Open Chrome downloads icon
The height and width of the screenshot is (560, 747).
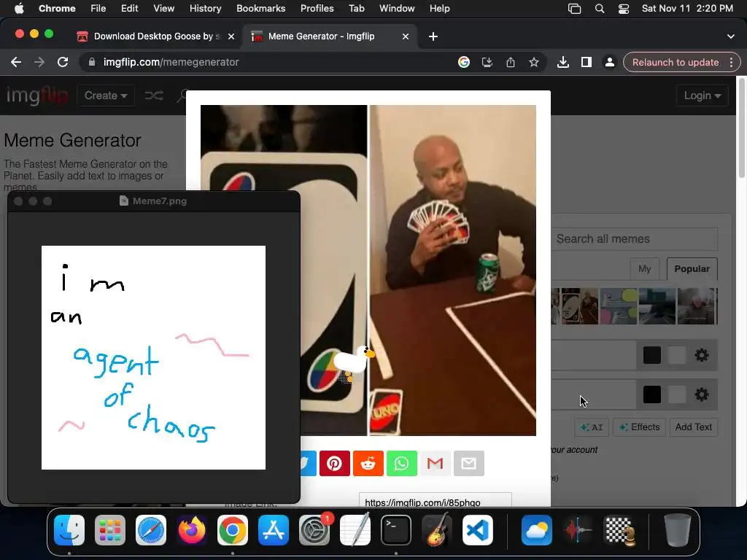pos(562,62)
